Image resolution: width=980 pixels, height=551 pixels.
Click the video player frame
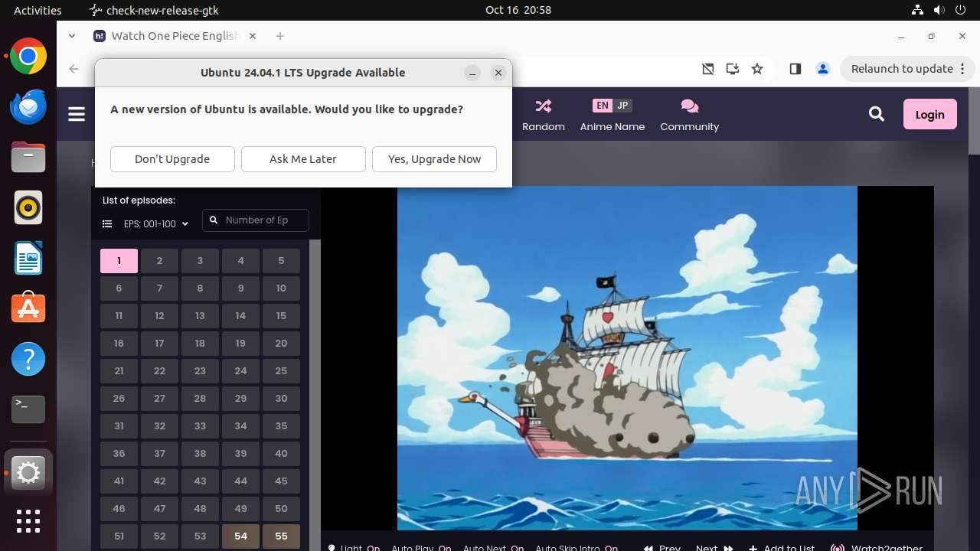tap(627, 357)
